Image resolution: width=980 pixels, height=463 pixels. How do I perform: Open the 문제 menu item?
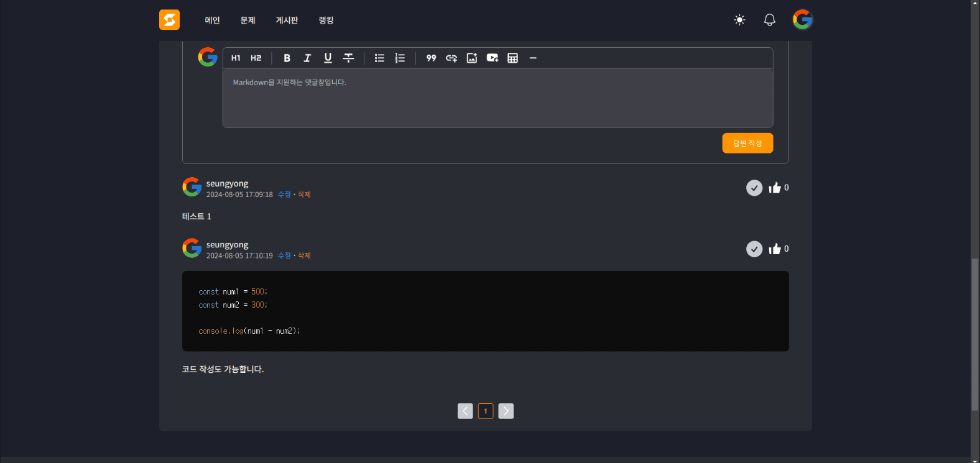pyautogui.click(x=248, y=21)
